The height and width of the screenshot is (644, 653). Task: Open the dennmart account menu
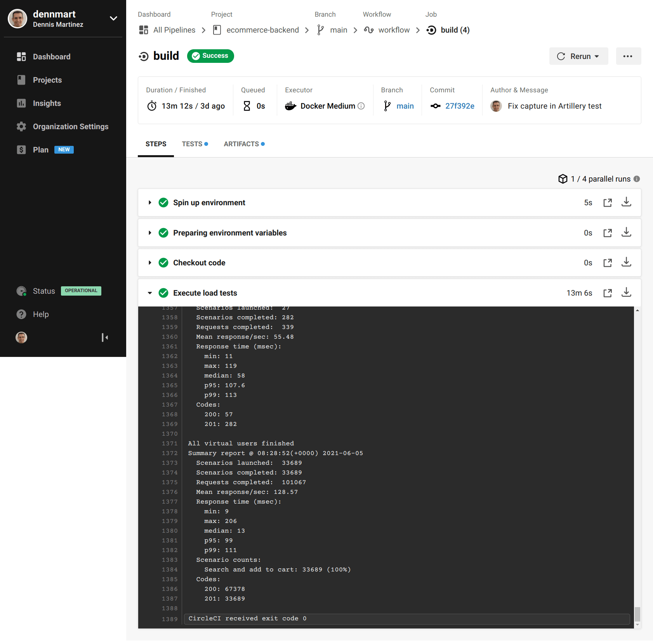point(113,18)
